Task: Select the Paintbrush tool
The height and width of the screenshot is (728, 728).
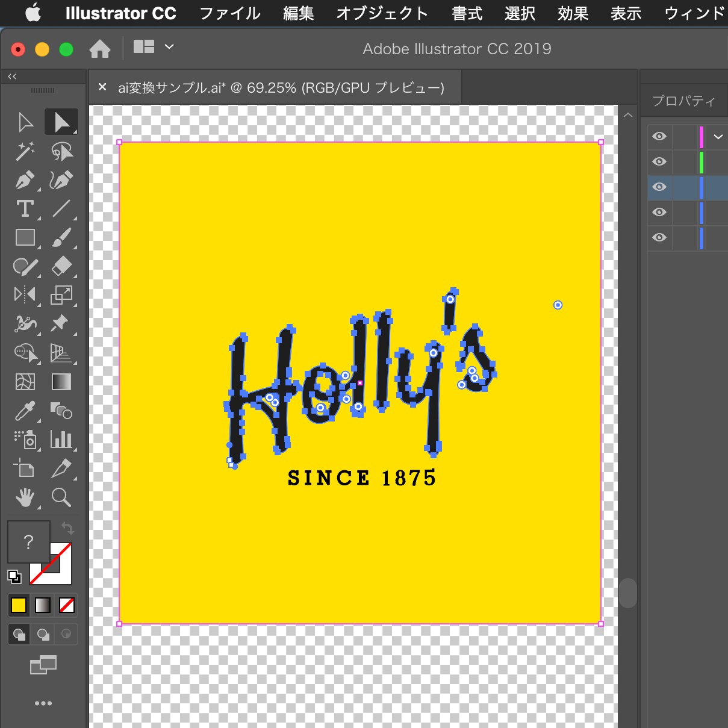Action: [x=61, y=238]
